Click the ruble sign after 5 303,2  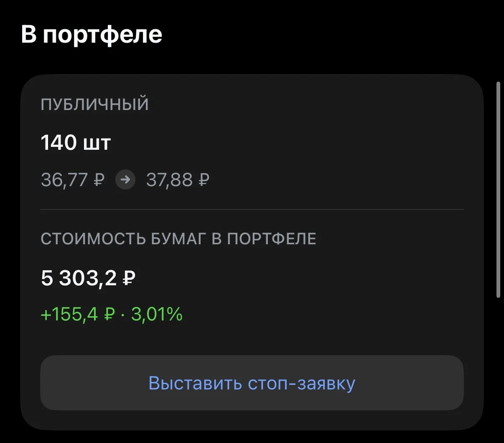(129, 277)
